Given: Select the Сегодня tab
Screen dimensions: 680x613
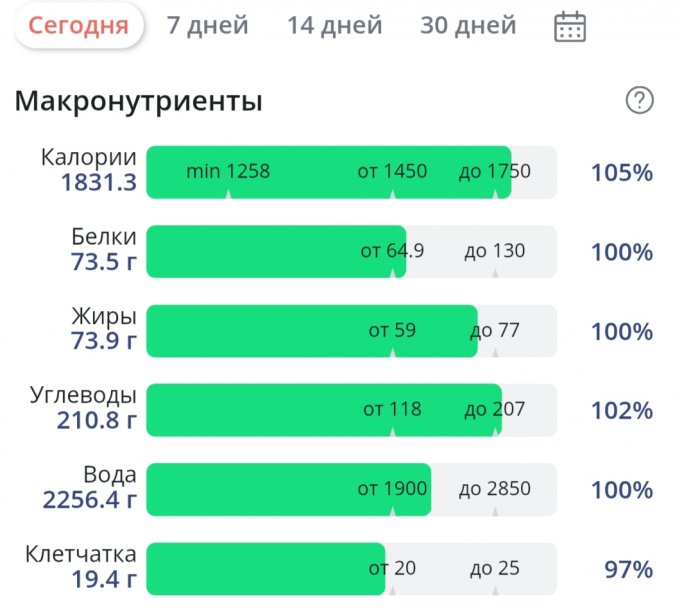Looking at the screenshot, I should 78,25.
